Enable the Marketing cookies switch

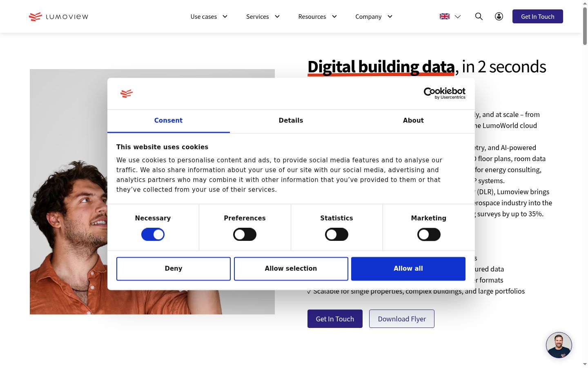pyautogui.click(x=429, y=234)
